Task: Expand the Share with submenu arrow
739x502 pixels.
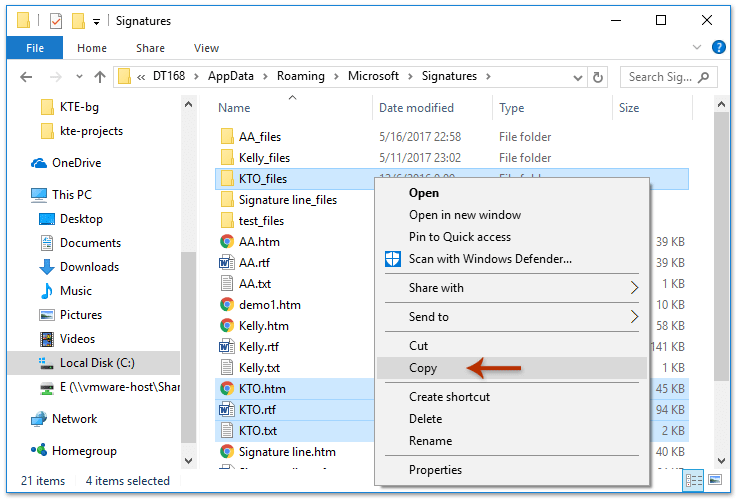Action: tap(634, 288)
